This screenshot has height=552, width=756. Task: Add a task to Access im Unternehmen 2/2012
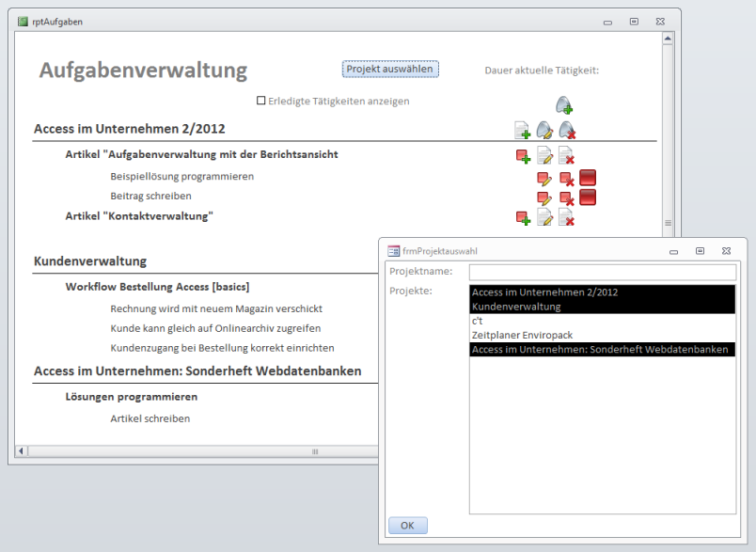point(522,130)
